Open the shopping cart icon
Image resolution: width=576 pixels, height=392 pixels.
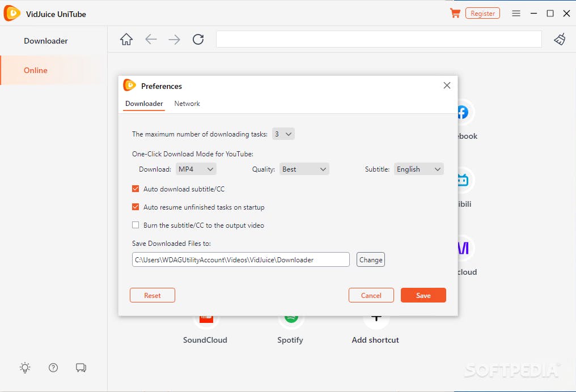tap(455, 14)
